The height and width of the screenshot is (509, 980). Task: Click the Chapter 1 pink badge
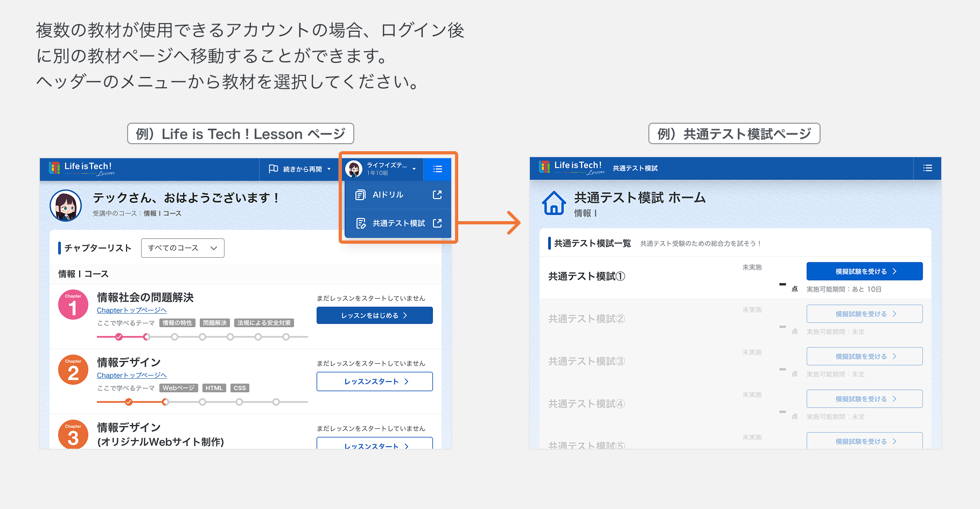click(x=73, y=305)
